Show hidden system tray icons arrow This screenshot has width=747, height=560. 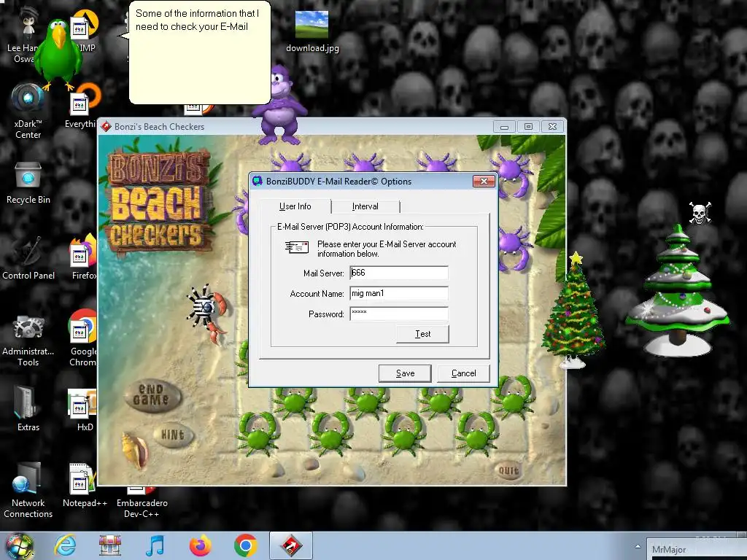pos(638,545)
